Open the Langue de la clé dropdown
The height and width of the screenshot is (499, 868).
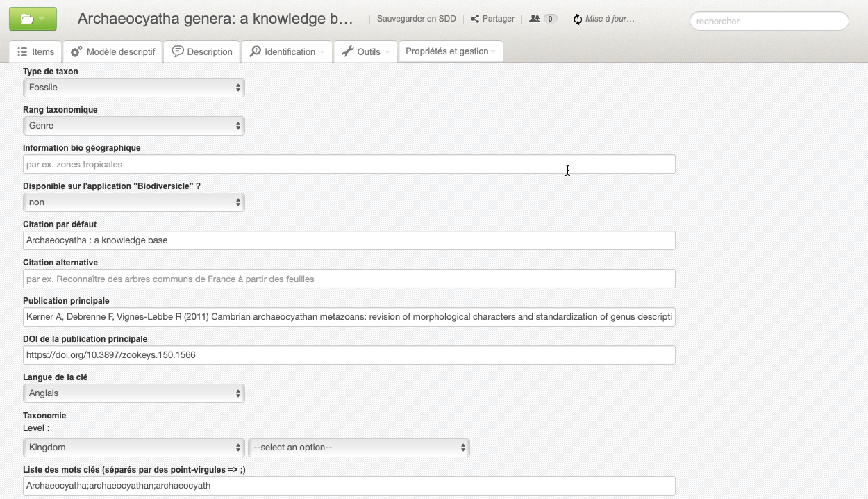(133, 393)
